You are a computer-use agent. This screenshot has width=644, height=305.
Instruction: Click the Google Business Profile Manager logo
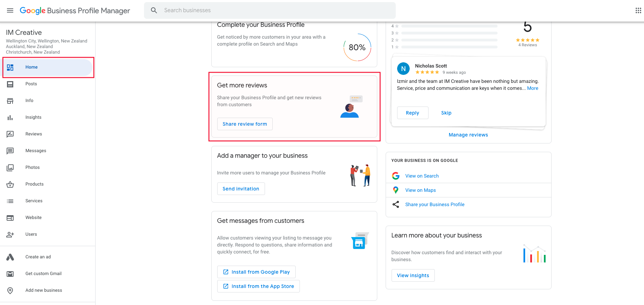click(75, 10)
